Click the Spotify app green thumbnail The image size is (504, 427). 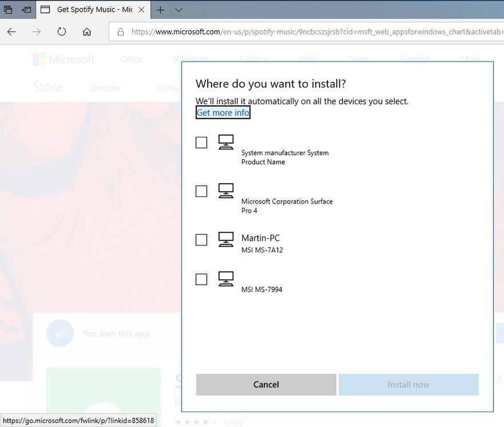104,397
